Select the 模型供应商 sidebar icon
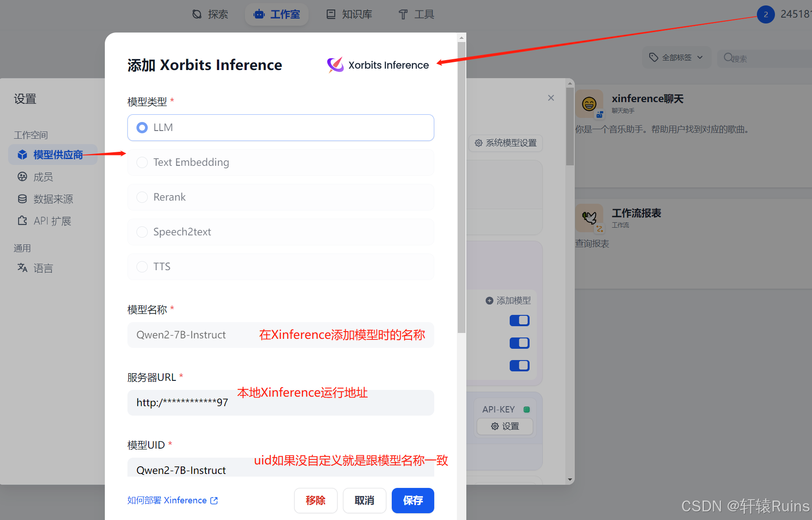 click(22, 155)
